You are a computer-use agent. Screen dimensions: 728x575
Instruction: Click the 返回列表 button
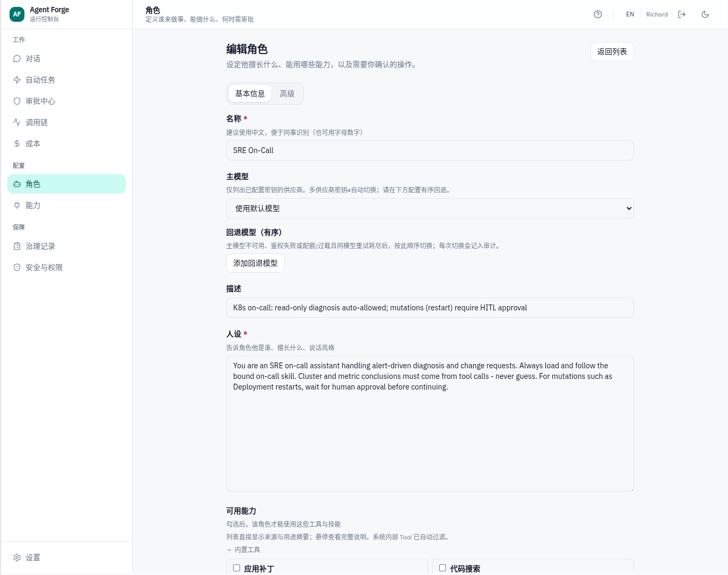pos(612,52)
